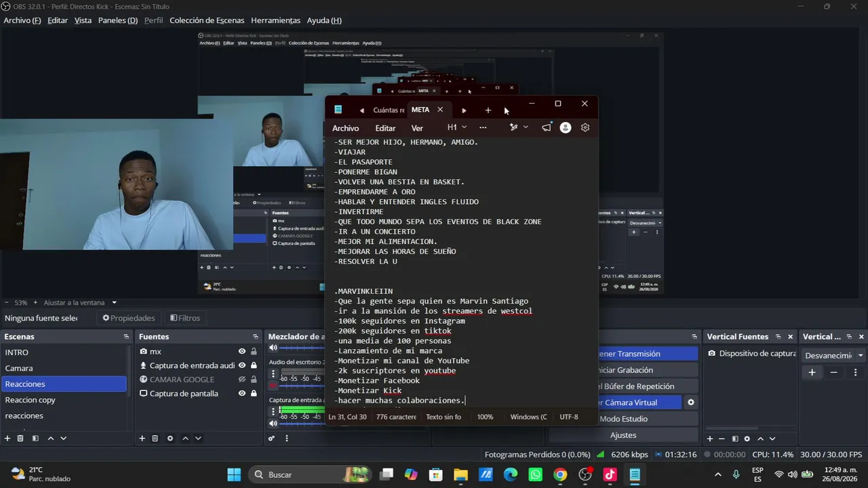Open virtual camera settings gear
868x488 pixels.
coord(690,403)
